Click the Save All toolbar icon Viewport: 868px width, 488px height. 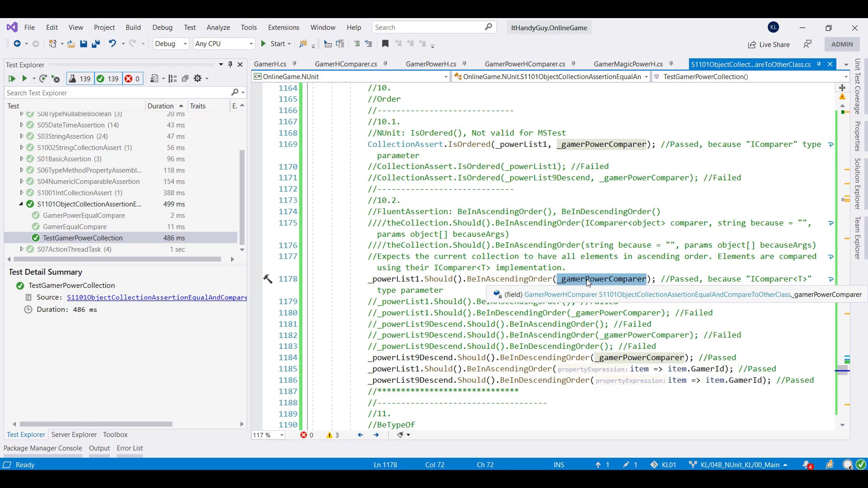click(96, 44)
